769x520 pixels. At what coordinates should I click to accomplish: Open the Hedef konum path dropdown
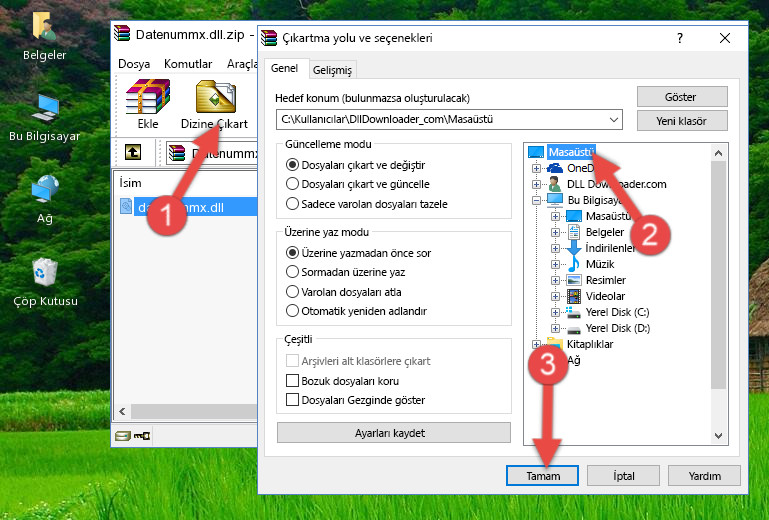pos(614,120)
